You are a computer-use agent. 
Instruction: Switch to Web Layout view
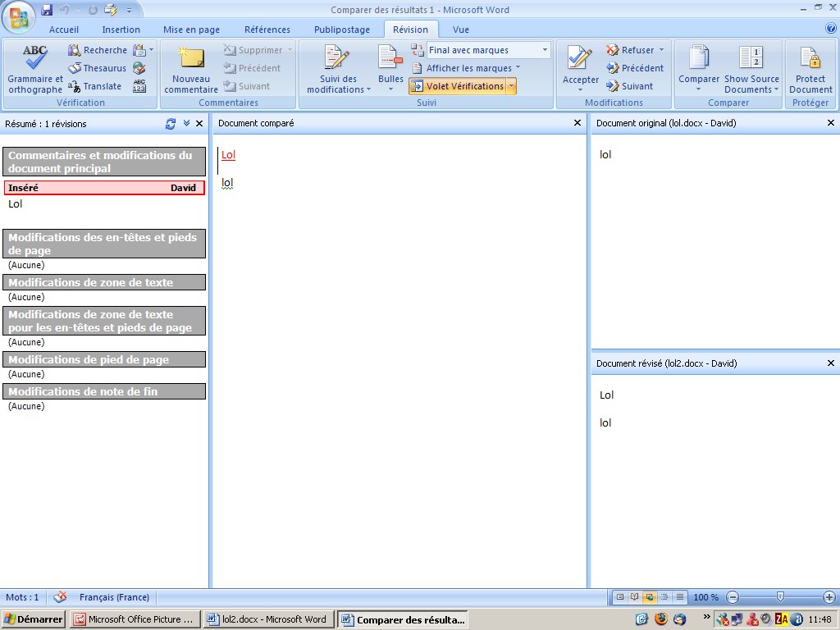(x=650, y=597)
